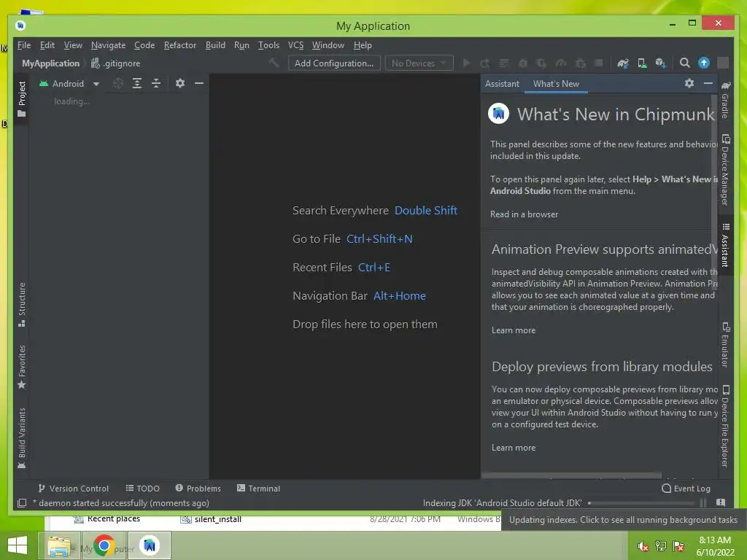Viewport: 747px width, 560px height.
Task: Hide the Assistant panel with minus icon
Action: (x=708, y=83)
